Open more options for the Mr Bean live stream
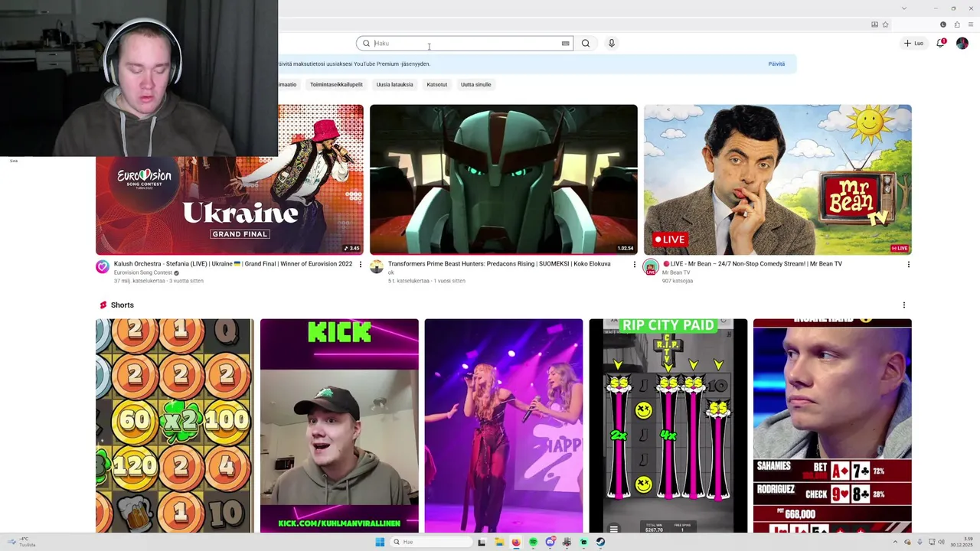Image resolution: width=980 pixels, height=551 pixels. click(x=909, y=264)
